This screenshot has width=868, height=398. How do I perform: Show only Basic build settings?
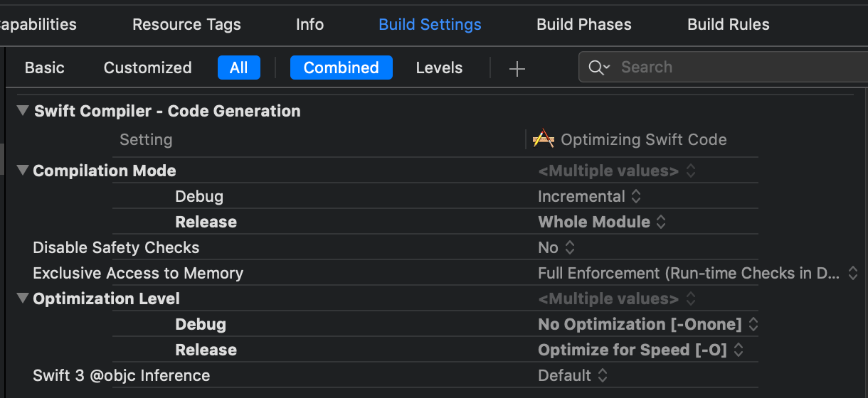(x=44, y=68)
